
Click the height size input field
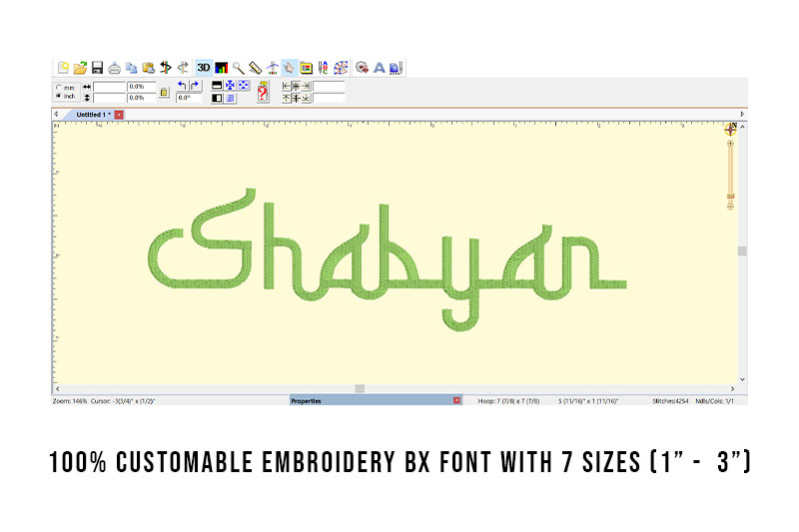tap(109, 98)
